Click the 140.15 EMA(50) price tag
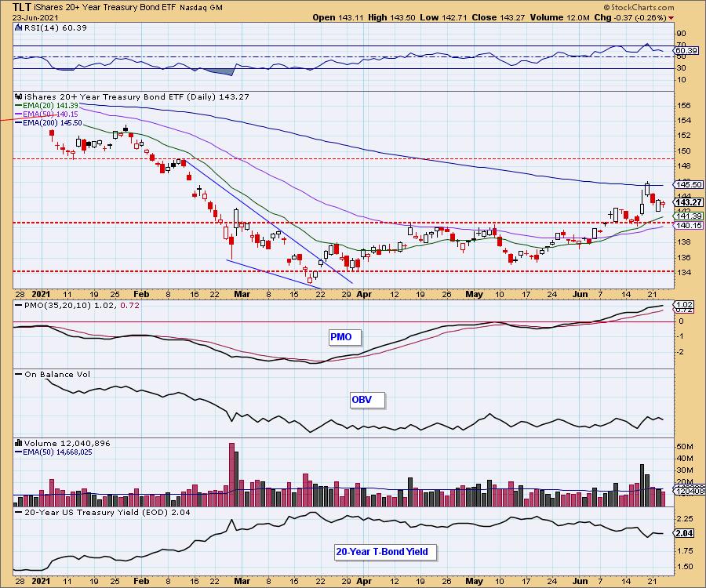 [689, 225]
